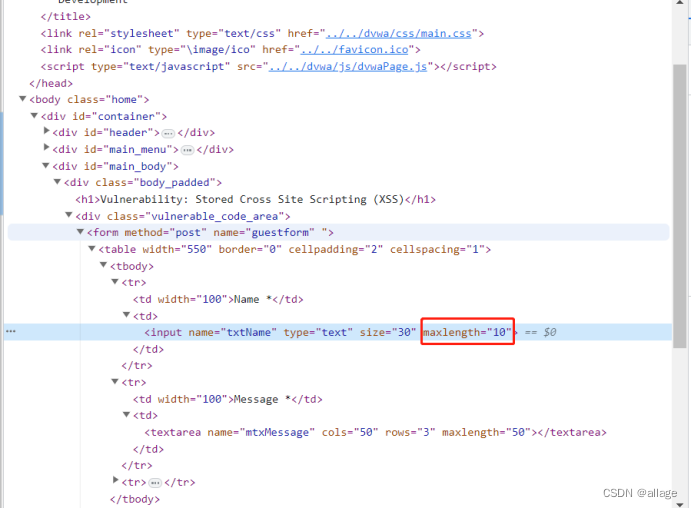Click the cellpadding="2" table attribute

point(336,249)
